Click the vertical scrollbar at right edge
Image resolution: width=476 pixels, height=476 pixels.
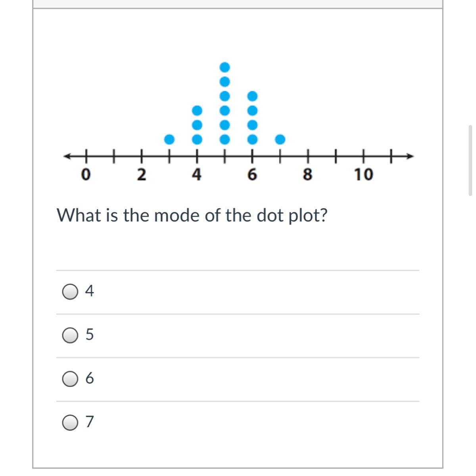click(x=470, y=160)
